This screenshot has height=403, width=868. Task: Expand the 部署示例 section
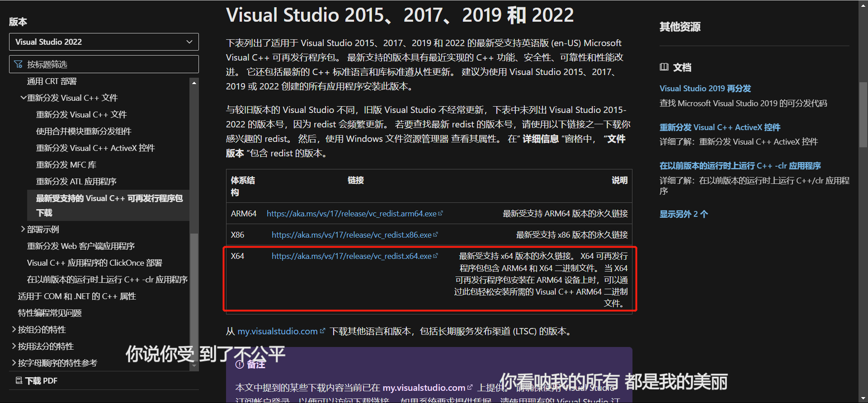click(23, 229)
